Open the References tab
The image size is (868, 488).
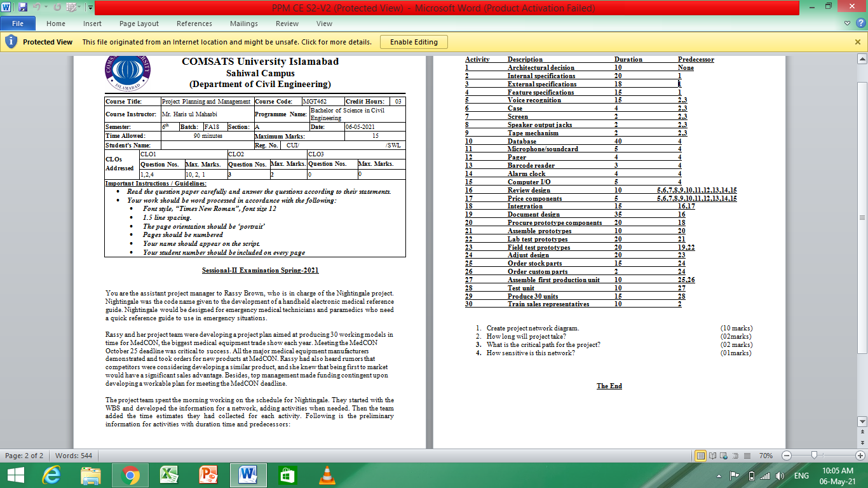point(194,24)
